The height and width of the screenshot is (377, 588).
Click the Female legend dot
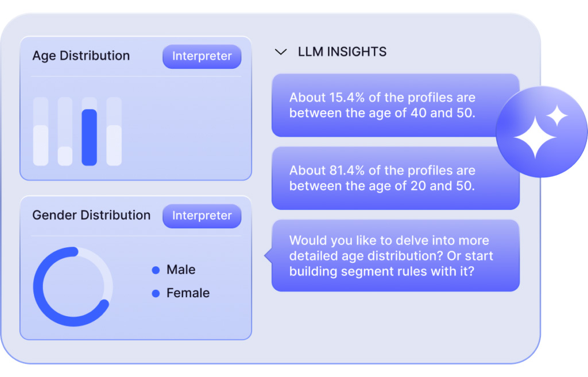(156, 293)
